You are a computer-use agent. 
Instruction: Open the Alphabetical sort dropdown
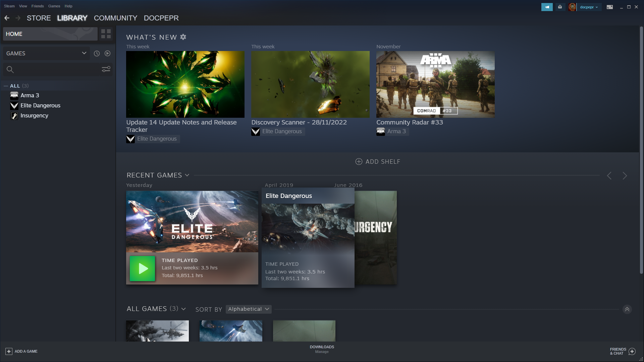(249, 309)
